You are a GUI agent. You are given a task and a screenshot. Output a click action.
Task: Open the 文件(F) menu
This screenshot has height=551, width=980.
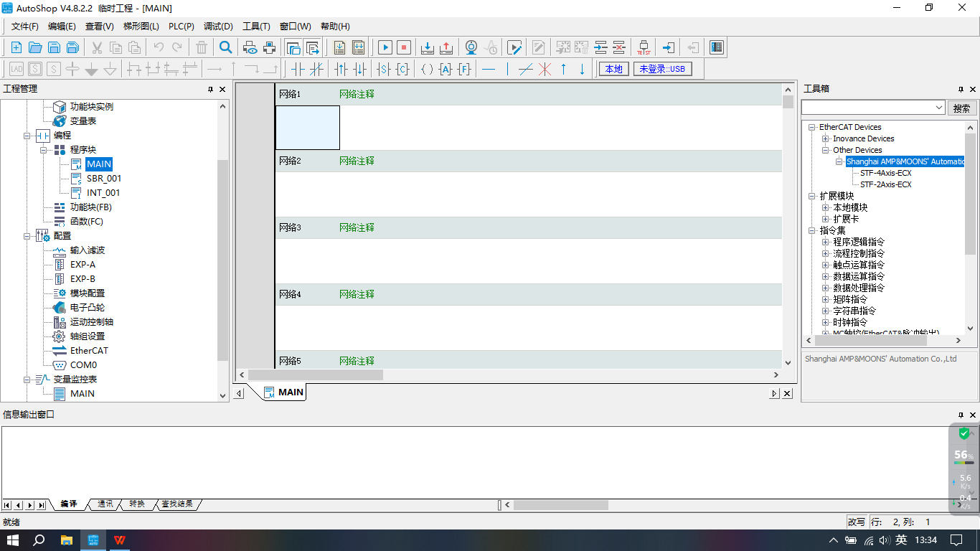(25, 27)
